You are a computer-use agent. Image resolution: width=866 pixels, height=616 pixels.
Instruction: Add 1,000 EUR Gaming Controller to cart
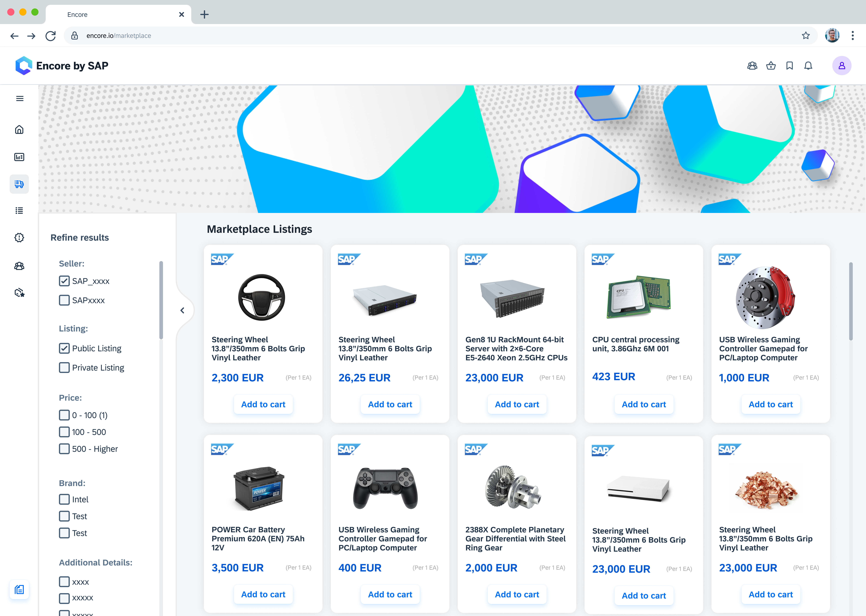coord(771,404)
